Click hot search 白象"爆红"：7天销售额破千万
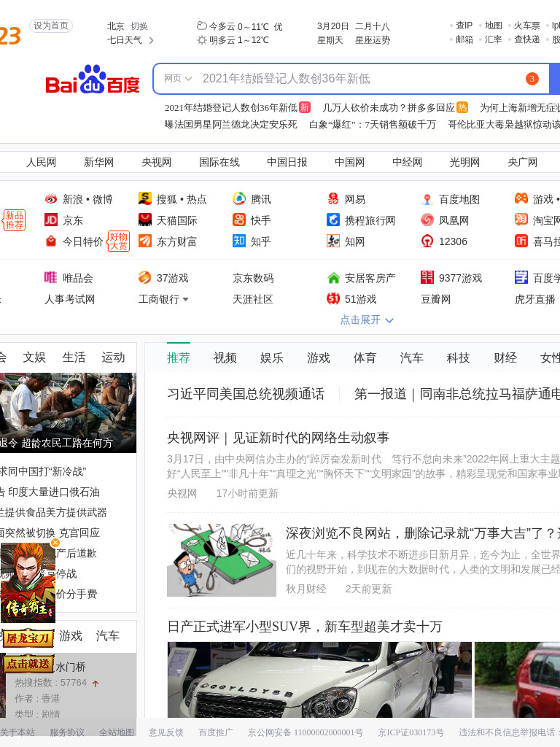 (x=373, y=125)
